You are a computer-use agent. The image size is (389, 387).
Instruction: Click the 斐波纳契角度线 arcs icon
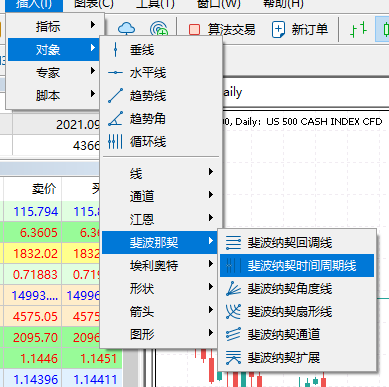pyautogui.click(x=233, y=289)
